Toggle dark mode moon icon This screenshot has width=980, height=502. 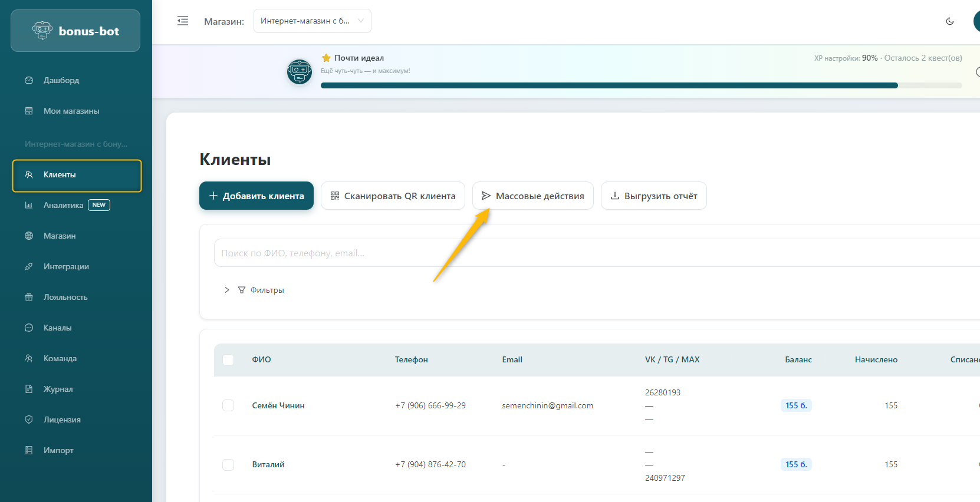pos(949,21)
